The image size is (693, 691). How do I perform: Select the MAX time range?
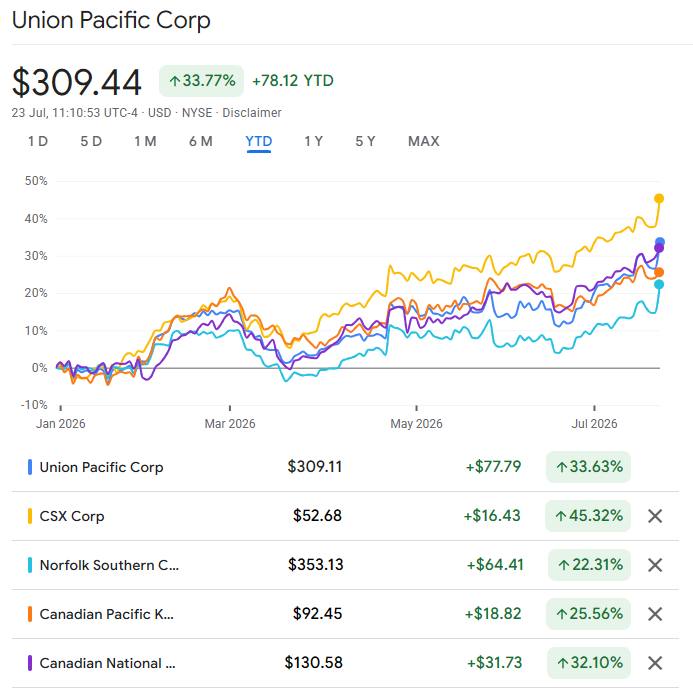(423, 141)
